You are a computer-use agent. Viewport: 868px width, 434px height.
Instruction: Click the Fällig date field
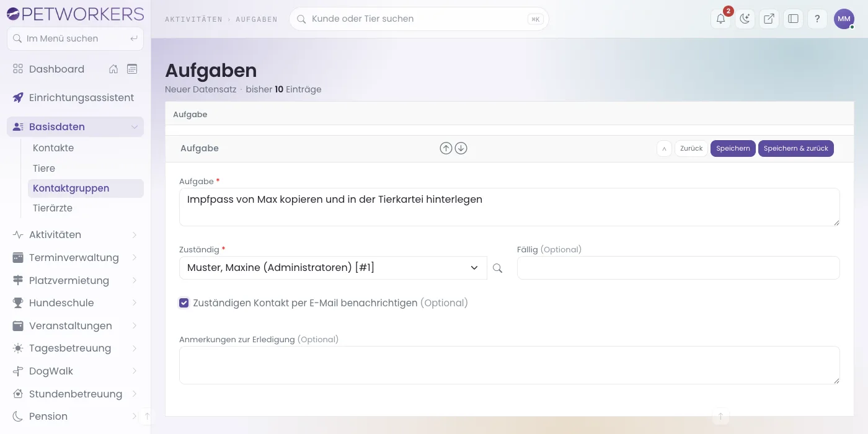pos(678,268)
